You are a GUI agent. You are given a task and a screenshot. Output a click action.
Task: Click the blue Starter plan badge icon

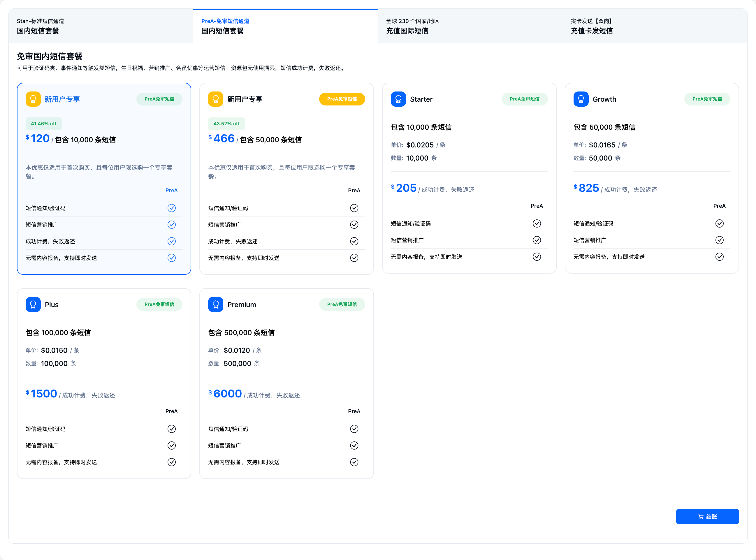(398, 99)
